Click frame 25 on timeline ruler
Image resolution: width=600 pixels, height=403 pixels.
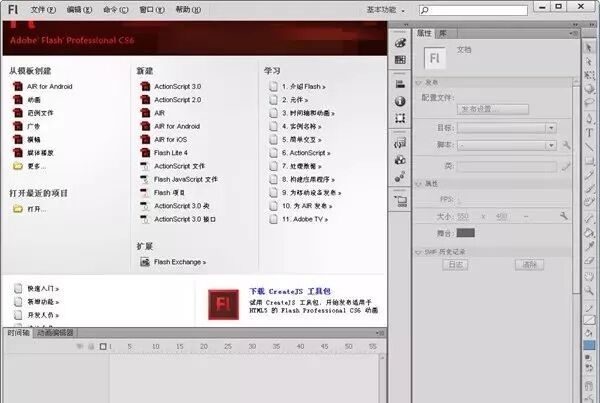pos(228,346)
